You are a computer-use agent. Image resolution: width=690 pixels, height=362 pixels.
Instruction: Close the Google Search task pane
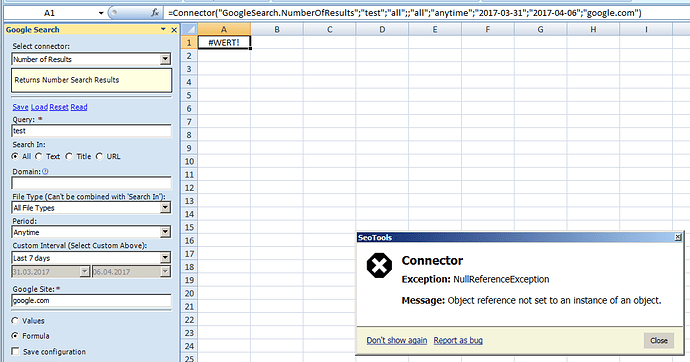point(174,30)
